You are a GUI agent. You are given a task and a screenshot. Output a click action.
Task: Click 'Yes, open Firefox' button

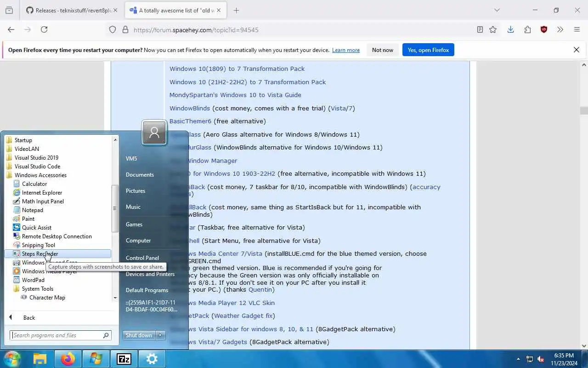[428, 50]
